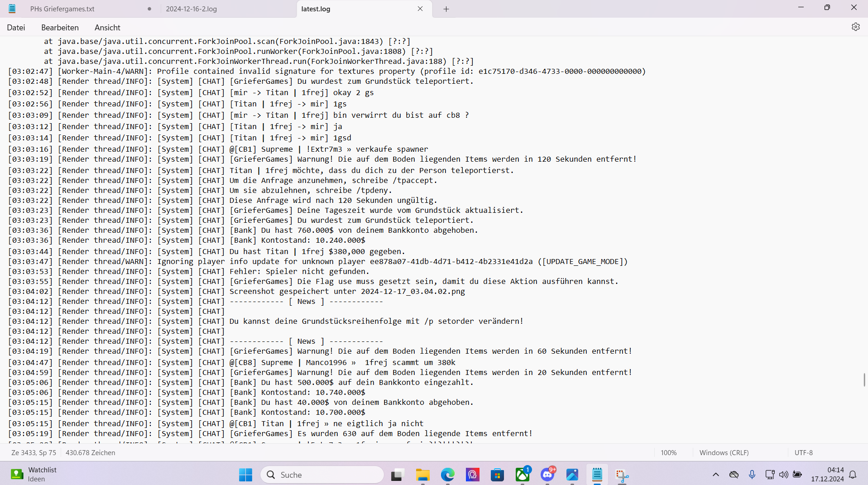The image size is (868, 485).
Task: Open the Datei menu
Action: [x=16, y=28]
